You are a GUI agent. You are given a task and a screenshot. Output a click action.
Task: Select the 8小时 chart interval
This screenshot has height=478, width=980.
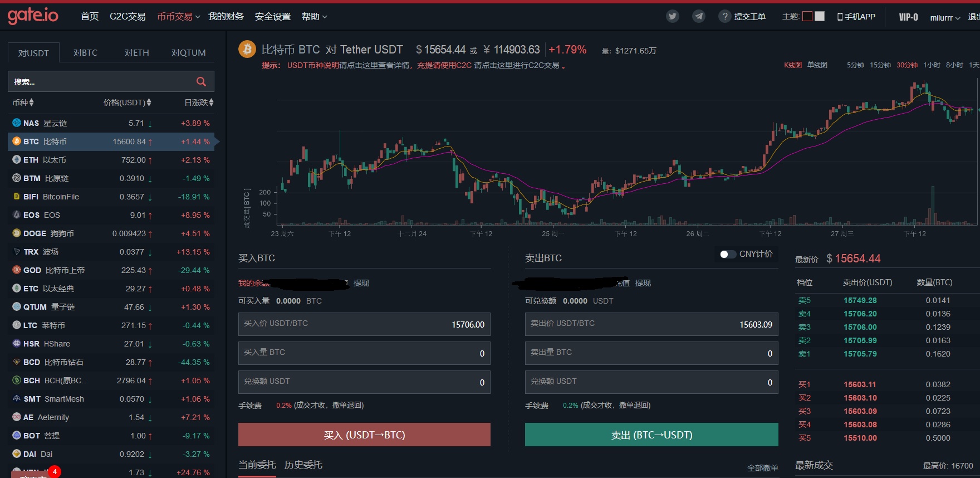point(954,65)
